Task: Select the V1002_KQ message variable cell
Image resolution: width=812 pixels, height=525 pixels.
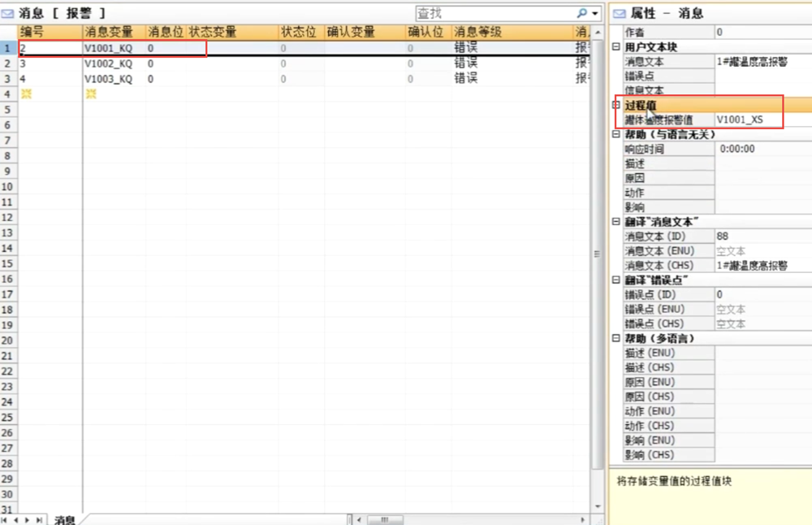Action: pyautogui.click(x=109, y=63)
